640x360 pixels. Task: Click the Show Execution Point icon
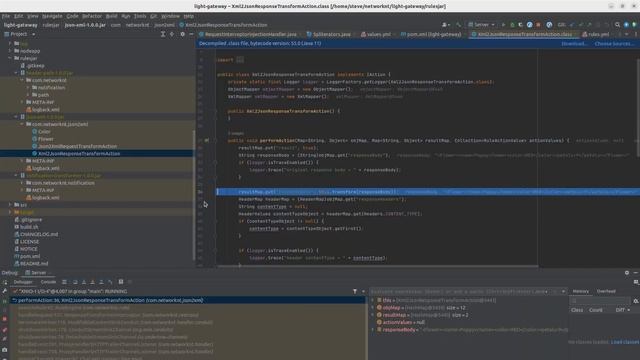[x=64, y=282]
